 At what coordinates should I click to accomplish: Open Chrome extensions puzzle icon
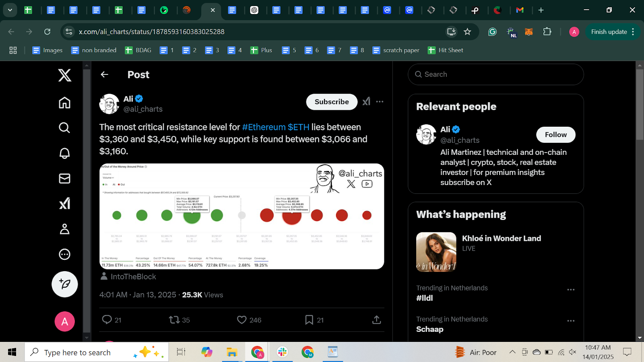(x=547, y=31)
